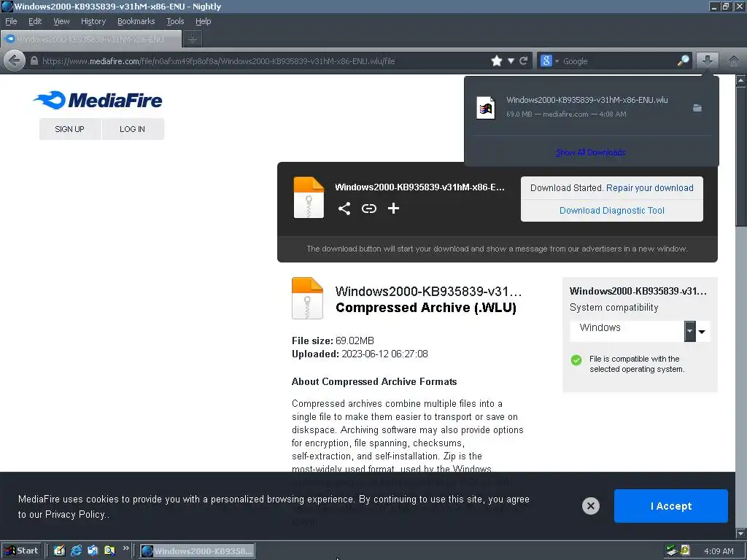Click the vertical scrollbar up arrow
This screenshot has width=747, height=560.
[741, 80]
